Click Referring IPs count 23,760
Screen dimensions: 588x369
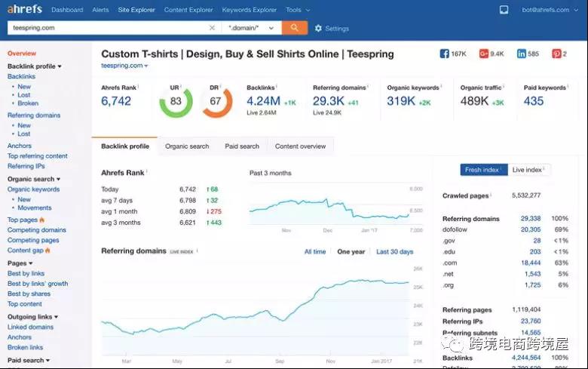531,321
